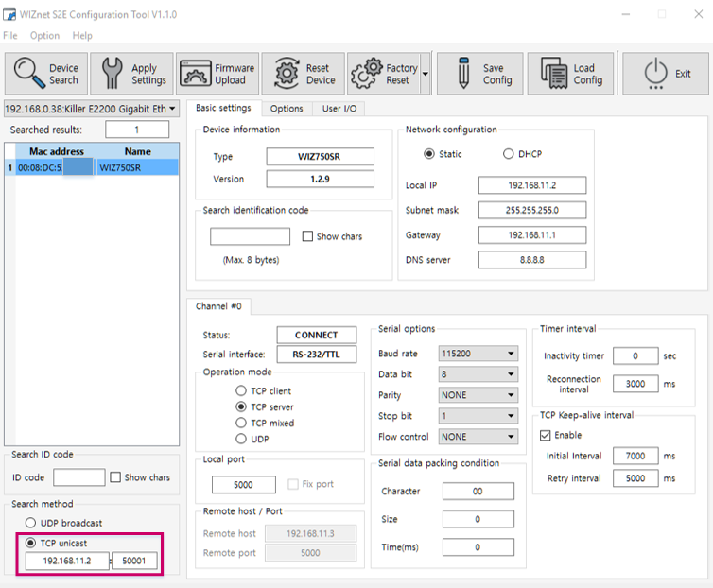Click the Local port 5000 field

pos(244,485)
